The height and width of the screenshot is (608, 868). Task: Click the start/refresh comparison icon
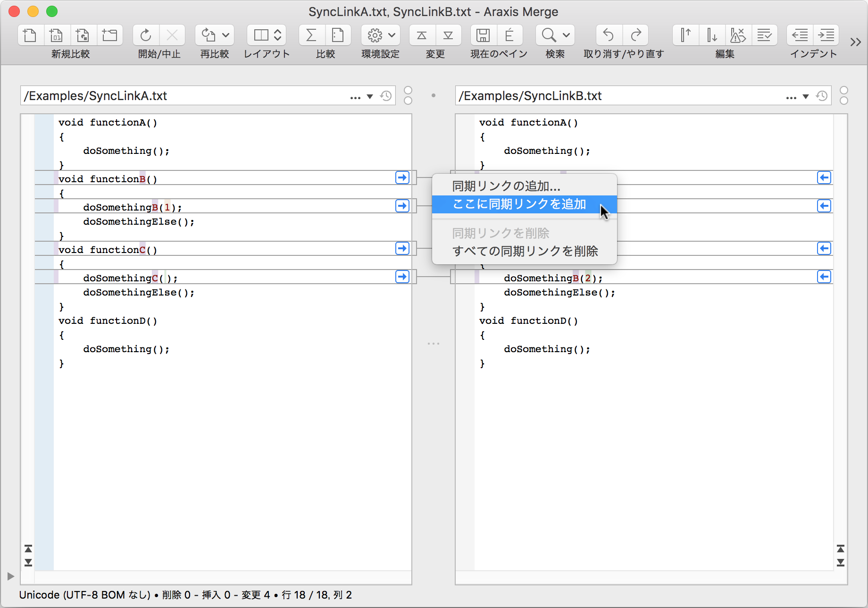coord(146,35)
